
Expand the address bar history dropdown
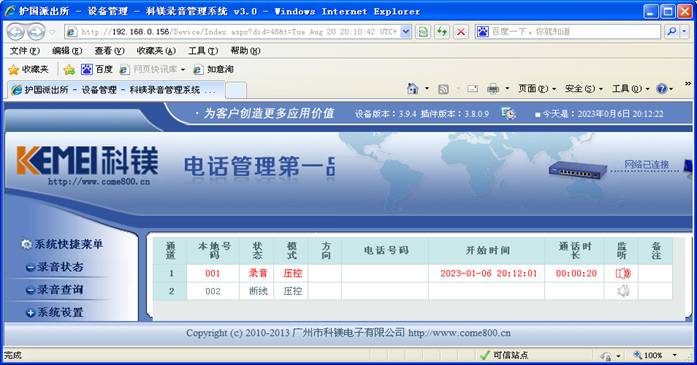pos(406,32)
